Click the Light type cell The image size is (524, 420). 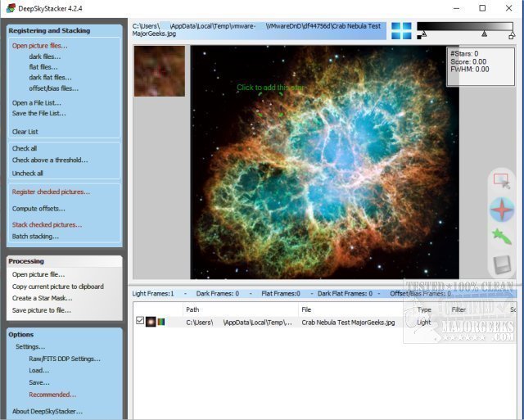coord(424,323)
